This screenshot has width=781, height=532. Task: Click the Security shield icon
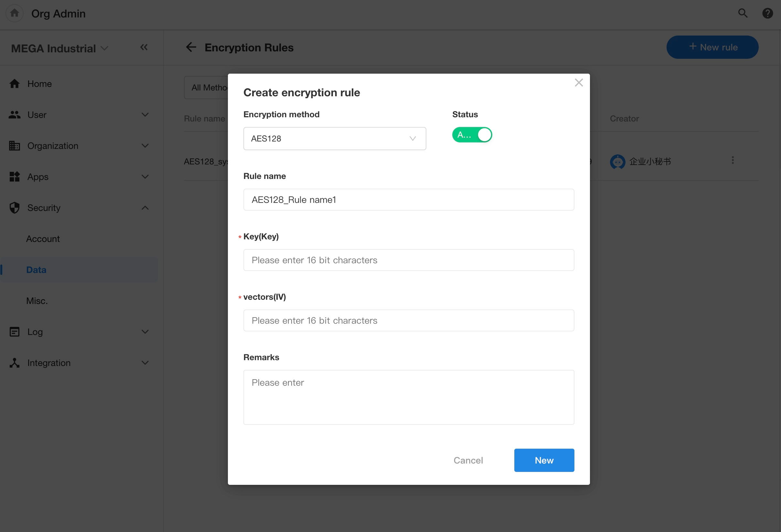(15, 208)
